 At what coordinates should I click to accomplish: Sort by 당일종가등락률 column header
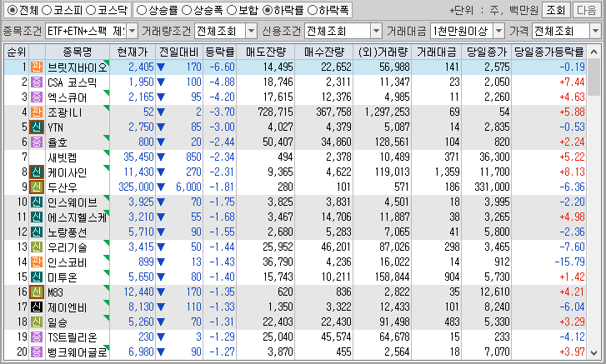pyautogui.click(x=548, y=52)
